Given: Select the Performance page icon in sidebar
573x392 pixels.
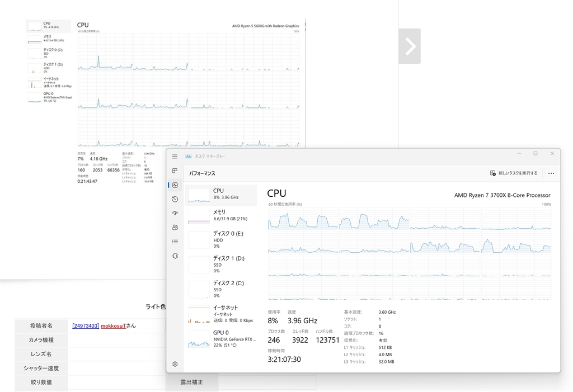Looking at the screenshot, I should click(x=175, y=185).
